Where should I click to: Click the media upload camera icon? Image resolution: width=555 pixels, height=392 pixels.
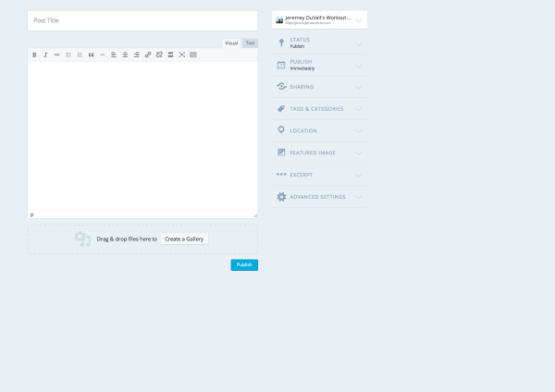82,239
